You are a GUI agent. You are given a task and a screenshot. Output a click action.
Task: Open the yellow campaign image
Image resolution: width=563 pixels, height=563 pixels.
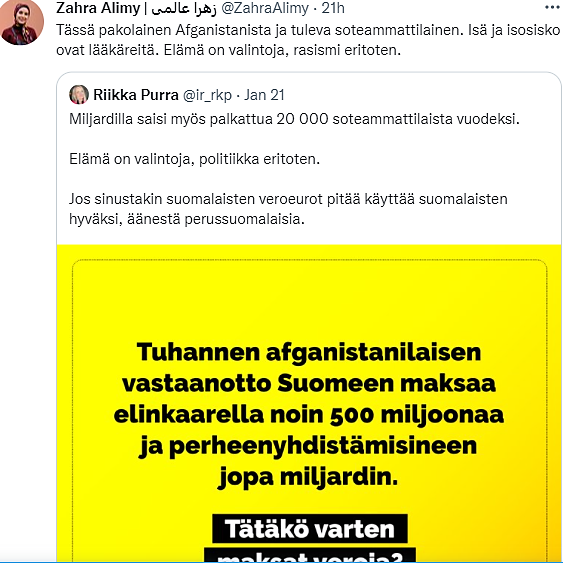(x=309, y=403)
